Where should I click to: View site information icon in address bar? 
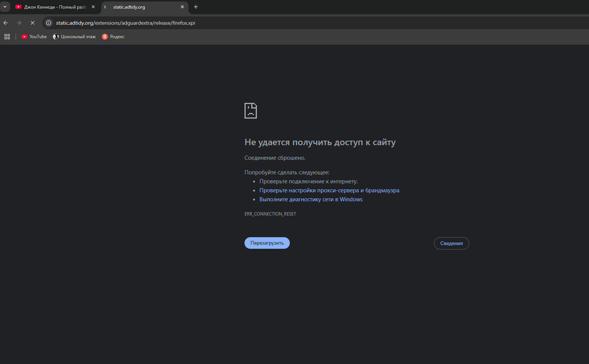click(x=49, y=23)
